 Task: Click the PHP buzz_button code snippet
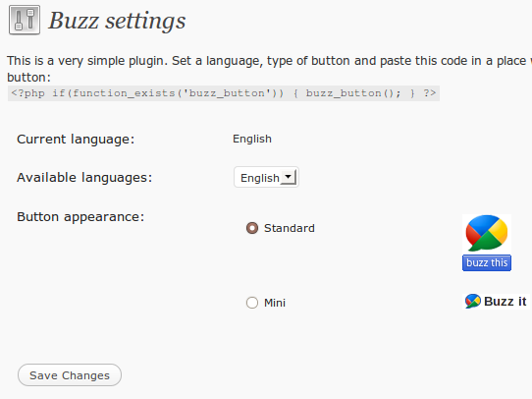click(224, 93)
